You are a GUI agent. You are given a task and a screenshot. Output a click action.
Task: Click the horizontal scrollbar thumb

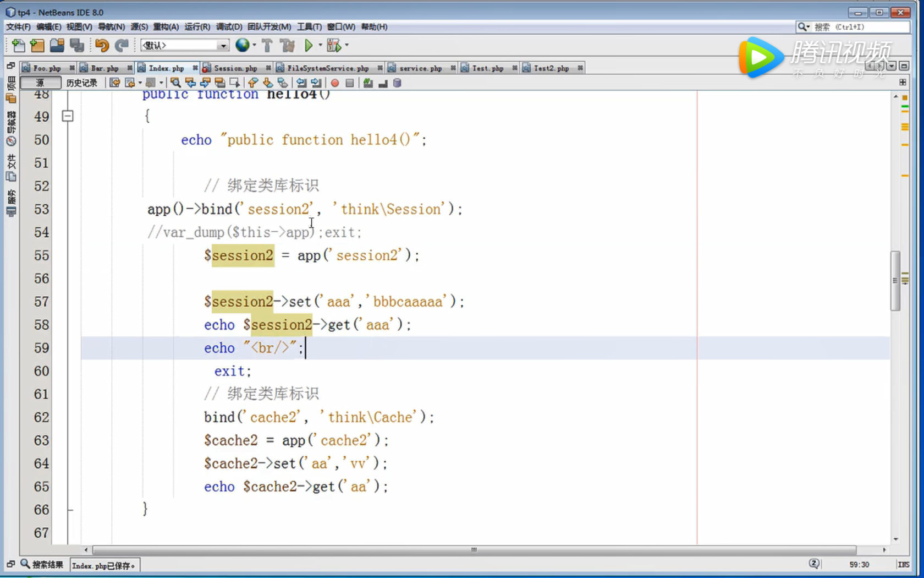coord(474,549)
